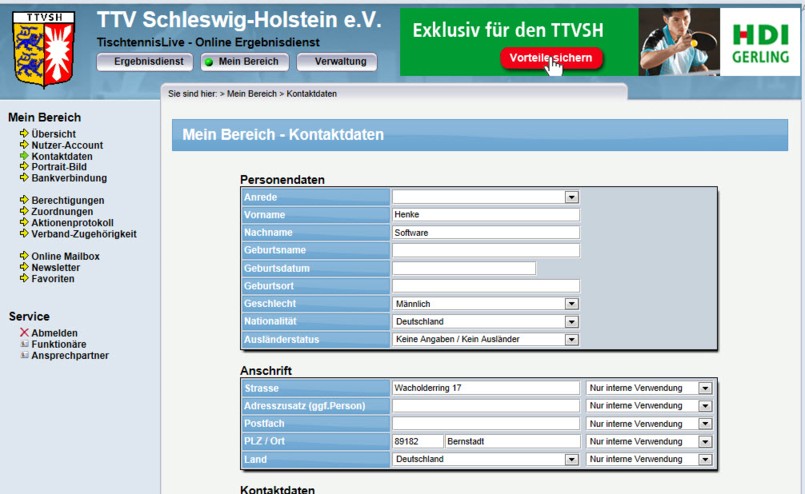
Task: Change visibility dropdown for Strasse
Action: coord(704,388)
